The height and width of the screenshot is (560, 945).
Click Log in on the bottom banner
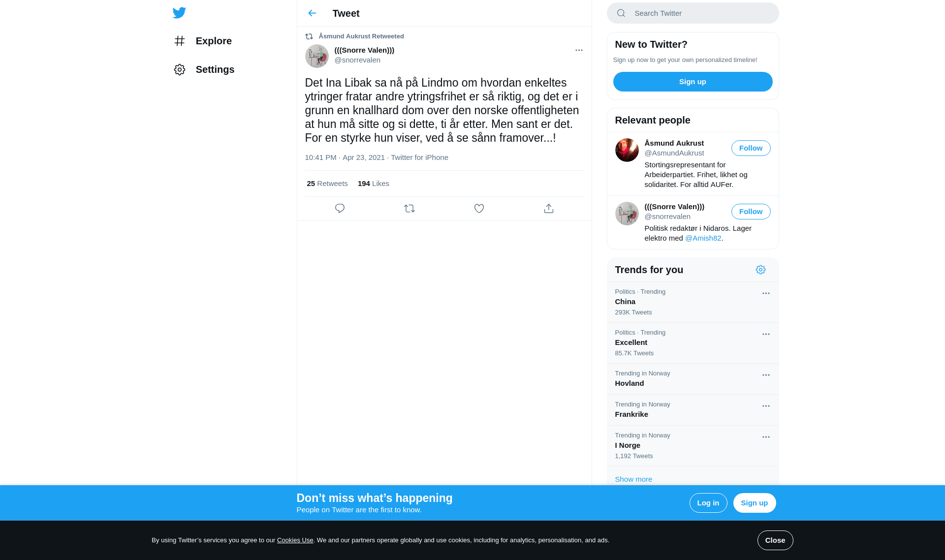[708, 503]
